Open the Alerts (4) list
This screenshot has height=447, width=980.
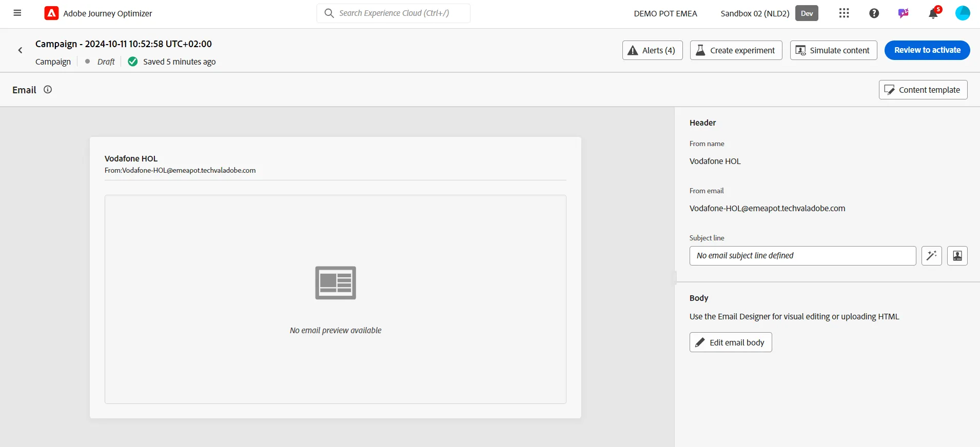653,50
